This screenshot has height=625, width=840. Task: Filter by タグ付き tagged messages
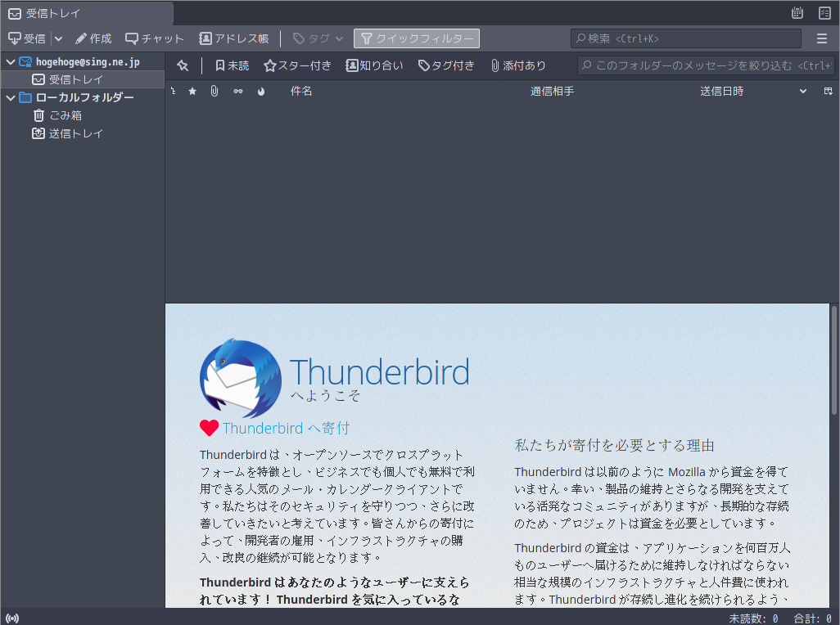(x=446, y=65)
